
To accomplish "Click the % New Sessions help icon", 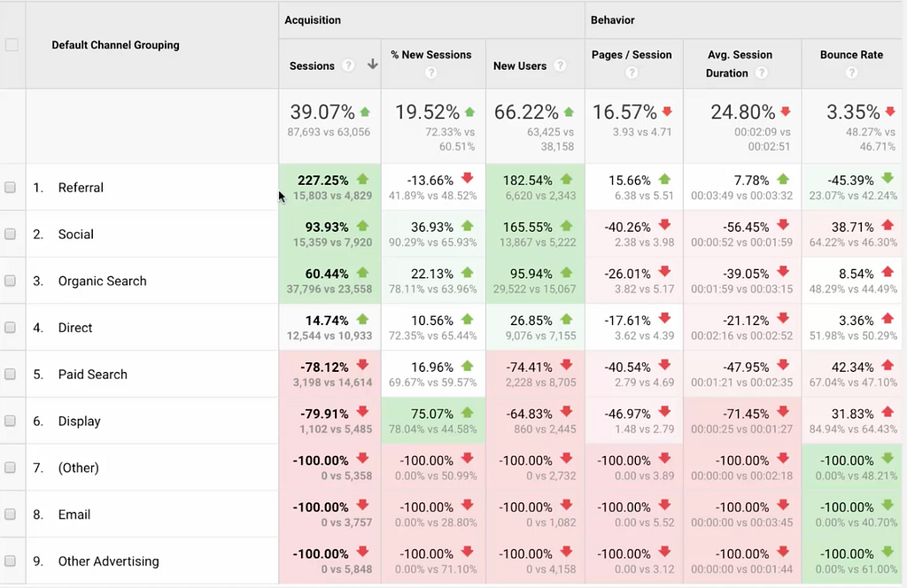I will (x=431, y=73).
